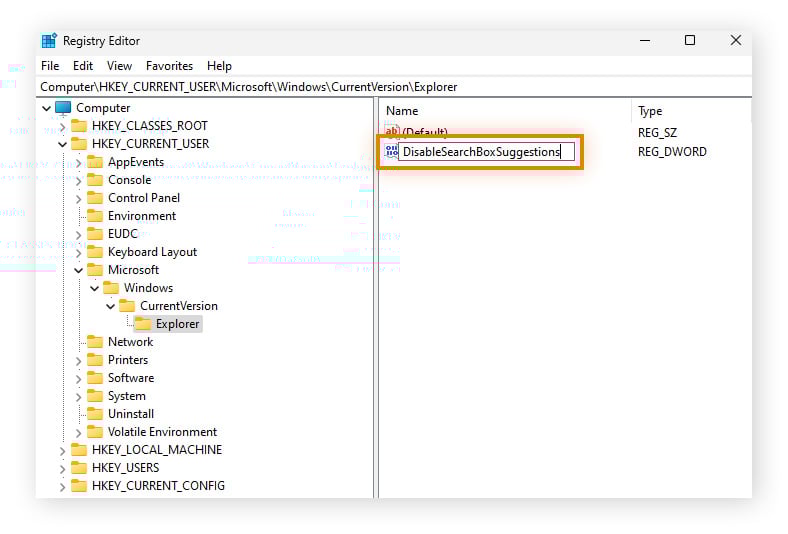Screen dimensions: 788x534
Task: Click the System folder icon
Action: coord(95,396)
